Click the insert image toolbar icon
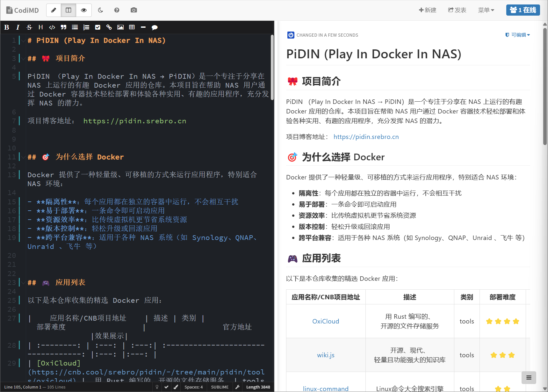Viewport: 548px width, 392px height. pyautogui.click(x=120, y=27)
